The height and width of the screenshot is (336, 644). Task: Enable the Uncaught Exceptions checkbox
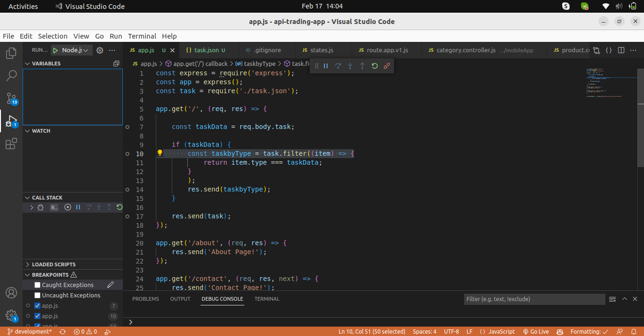coord(38,295)
